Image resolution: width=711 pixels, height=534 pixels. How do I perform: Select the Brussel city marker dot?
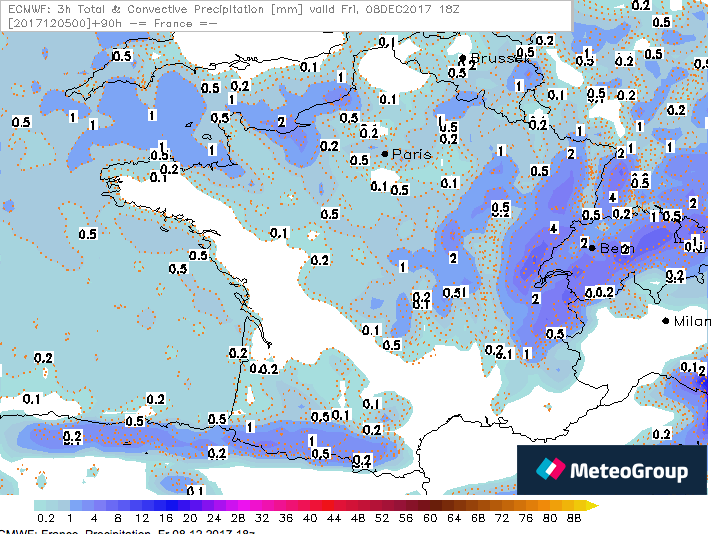(x=462, y=58)
